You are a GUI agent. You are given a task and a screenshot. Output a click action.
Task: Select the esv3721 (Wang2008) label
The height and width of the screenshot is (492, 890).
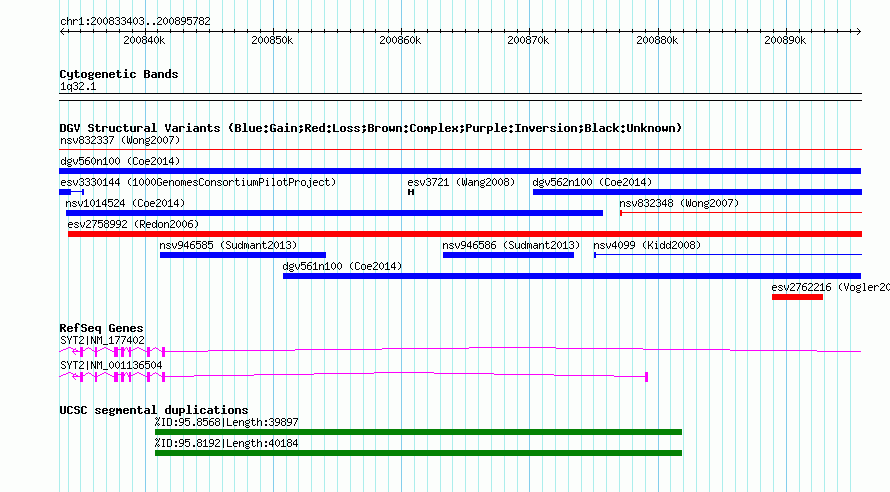coord(461,182)
